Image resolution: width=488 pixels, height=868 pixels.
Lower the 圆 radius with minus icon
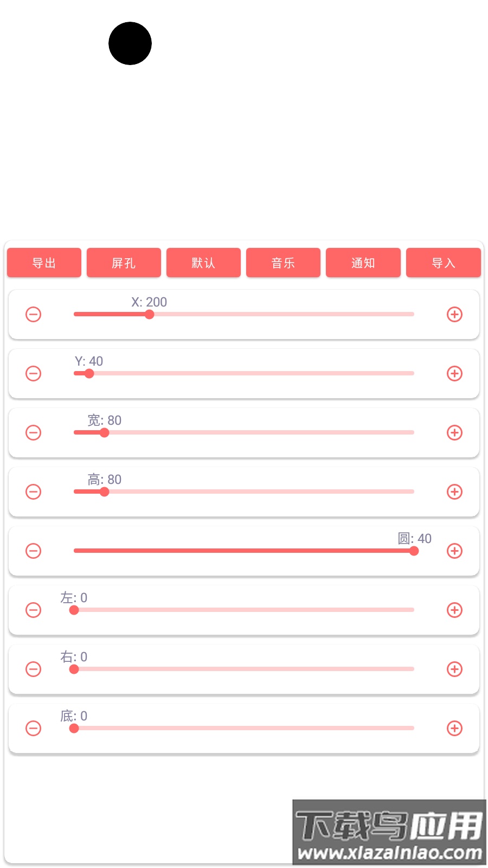point(34,551)
